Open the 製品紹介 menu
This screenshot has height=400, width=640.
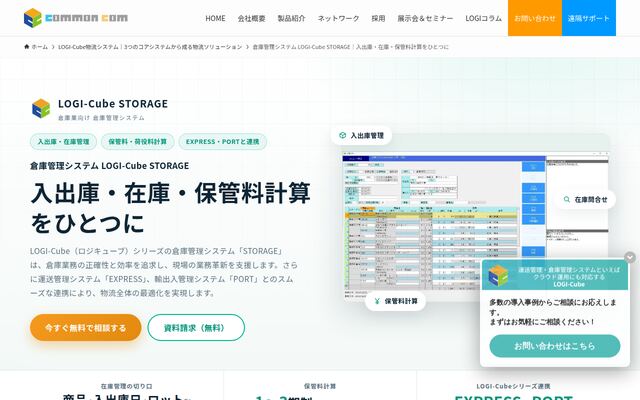tap(291, 18)
